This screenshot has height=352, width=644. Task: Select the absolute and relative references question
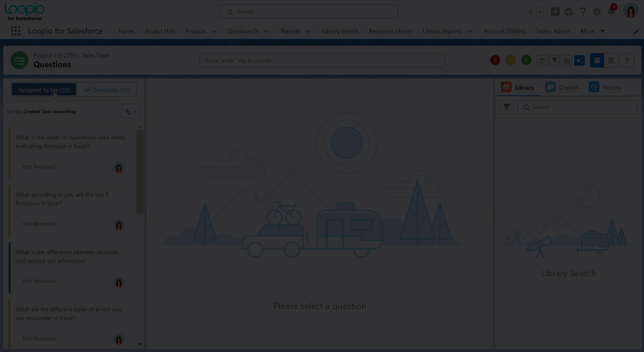70,268
